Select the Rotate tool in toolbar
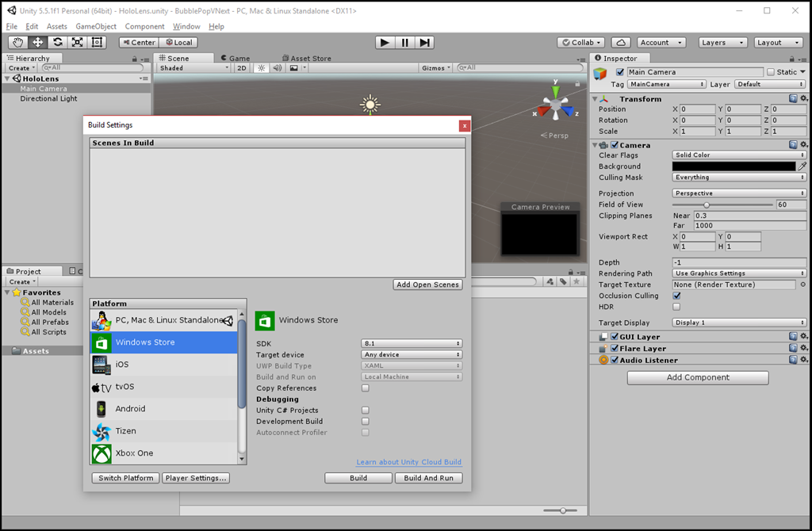Image resolution: width=812 pixels, height=531 pixels. pos(57,43)
